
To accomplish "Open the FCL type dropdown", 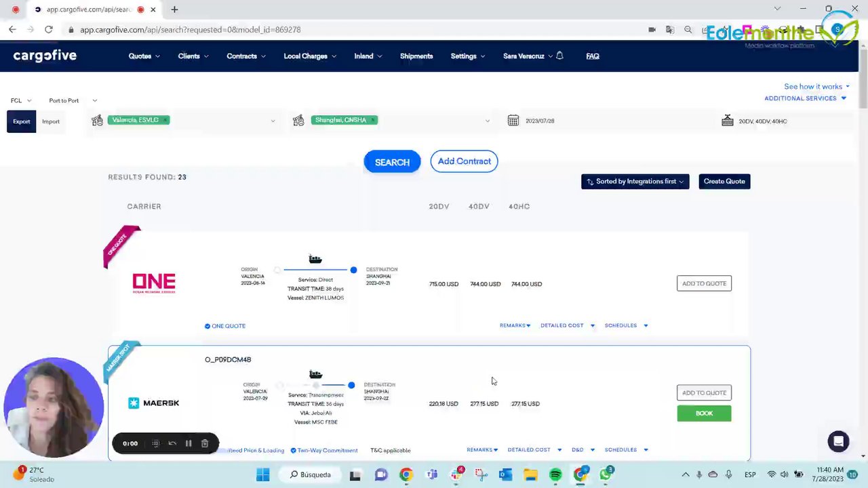I will coord(21,100).
